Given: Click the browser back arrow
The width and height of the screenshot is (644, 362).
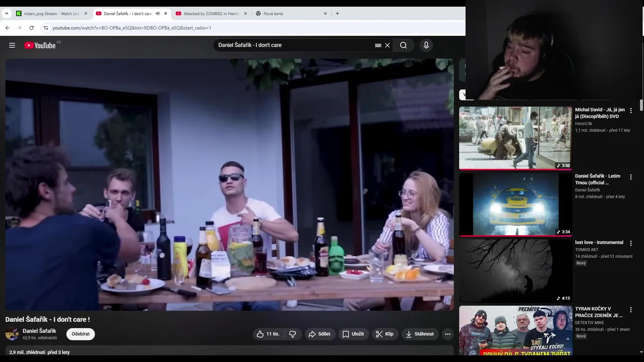Looking at the screenshot, I should point(8,28).
